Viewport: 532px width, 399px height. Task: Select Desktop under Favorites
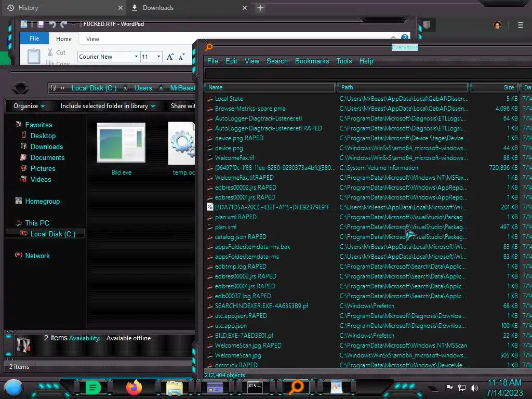(43, 136)
